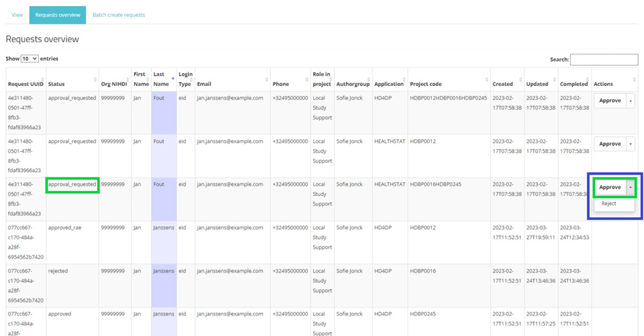Open the Batch create requests tab

tap(118, 15)
